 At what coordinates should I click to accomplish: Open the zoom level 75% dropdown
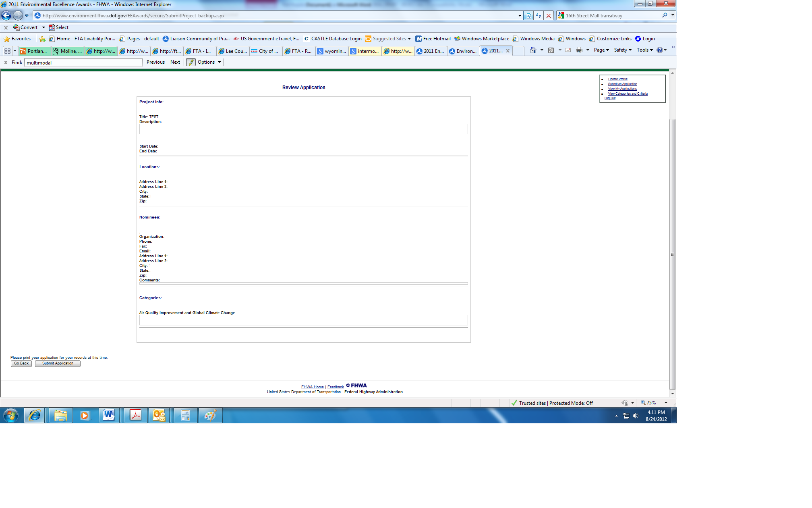pos(666,403)
